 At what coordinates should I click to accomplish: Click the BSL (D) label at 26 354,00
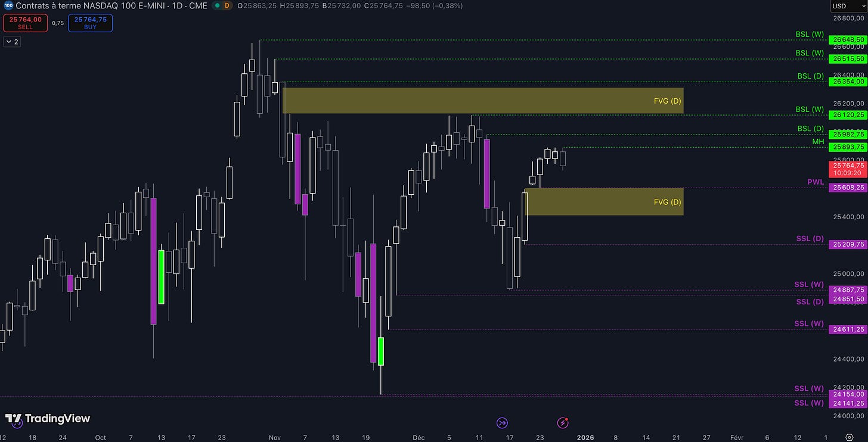coord(810,76)
